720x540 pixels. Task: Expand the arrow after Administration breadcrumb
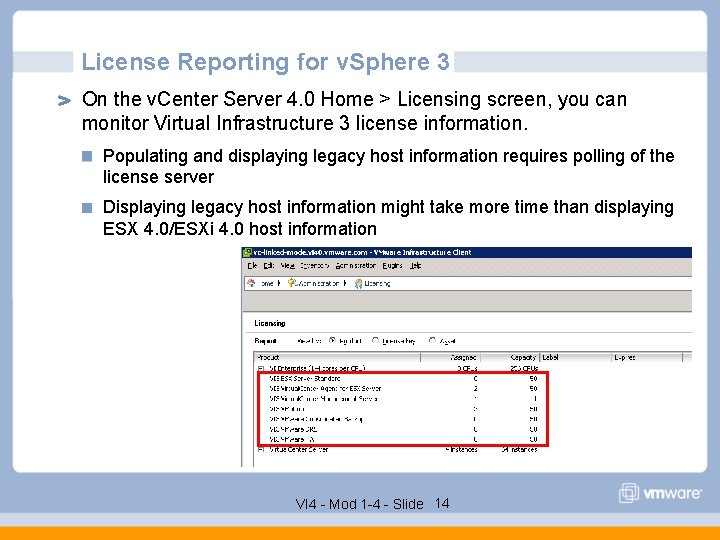(345, 283)
